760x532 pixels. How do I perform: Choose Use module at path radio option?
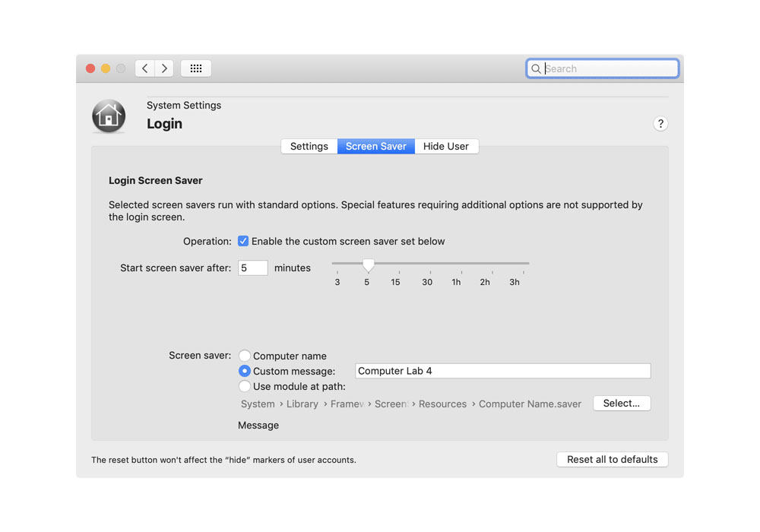[x=244, y=387]
